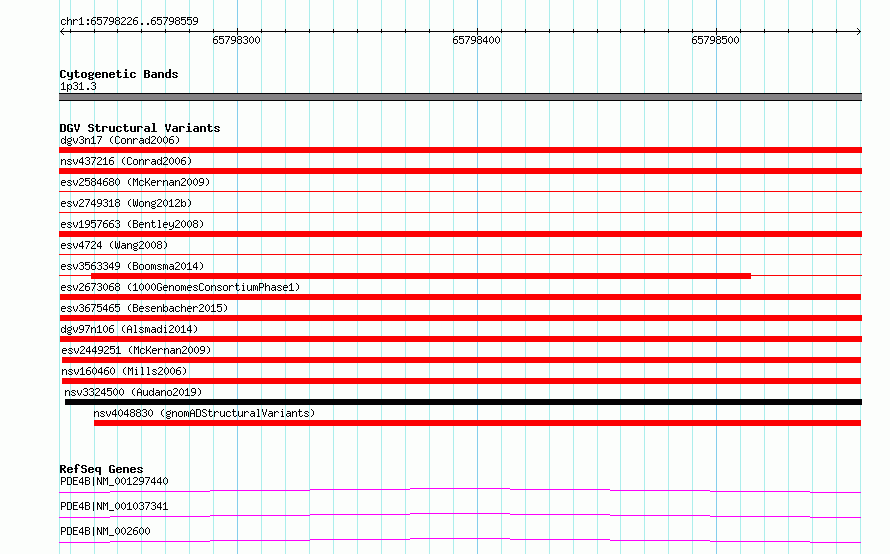This screenshot has width=890, height=554.
Task: Open variant esv2749318 (Wong2012b)
Action: click(x=126, y=203)
